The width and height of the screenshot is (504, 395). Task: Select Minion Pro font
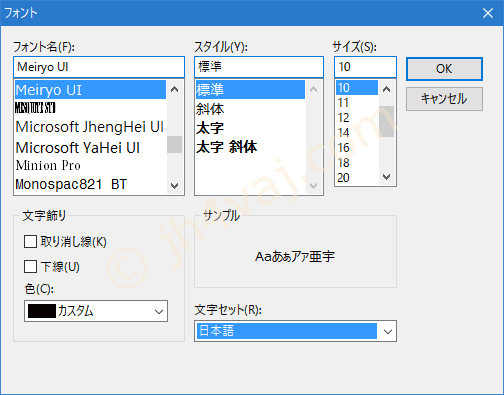click(x=90, y=165)
